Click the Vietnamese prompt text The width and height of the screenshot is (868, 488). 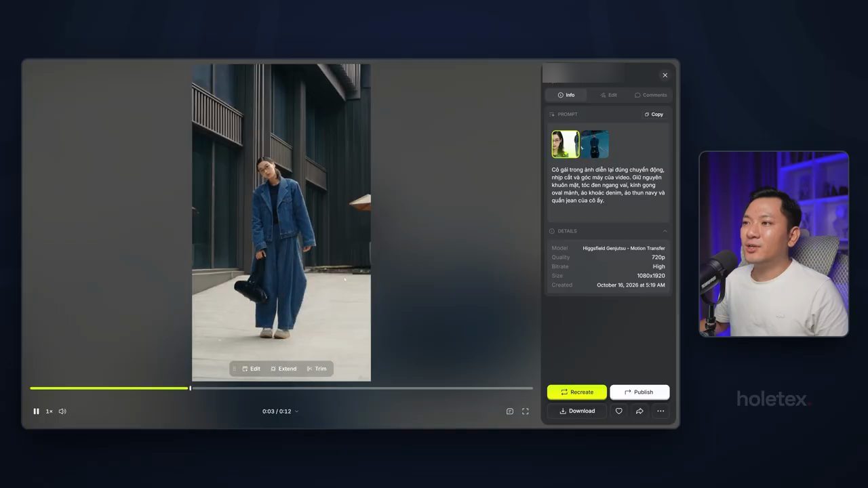pyautogui.click(x=608, y=185)
